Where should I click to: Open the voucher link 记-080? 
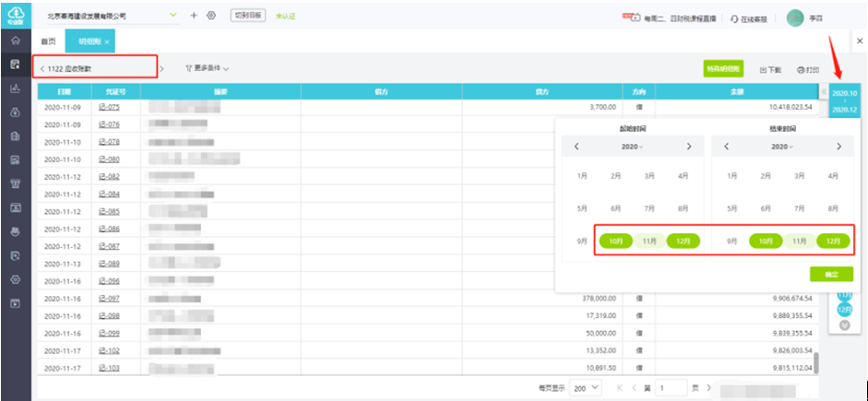click(109, 159)
